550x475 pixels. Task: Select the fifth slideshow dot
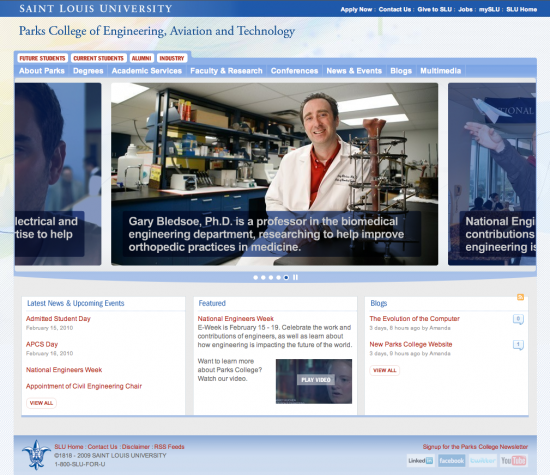[286, 277]
